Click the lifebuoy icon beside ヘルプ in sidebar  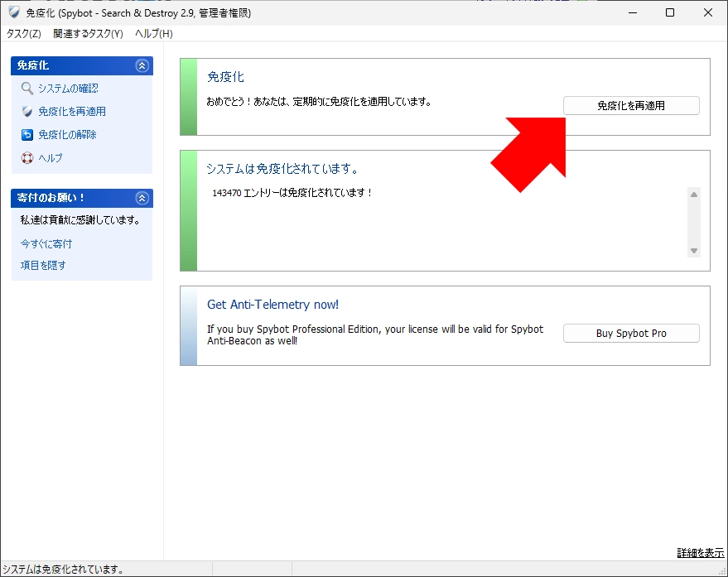pos(27,158)
